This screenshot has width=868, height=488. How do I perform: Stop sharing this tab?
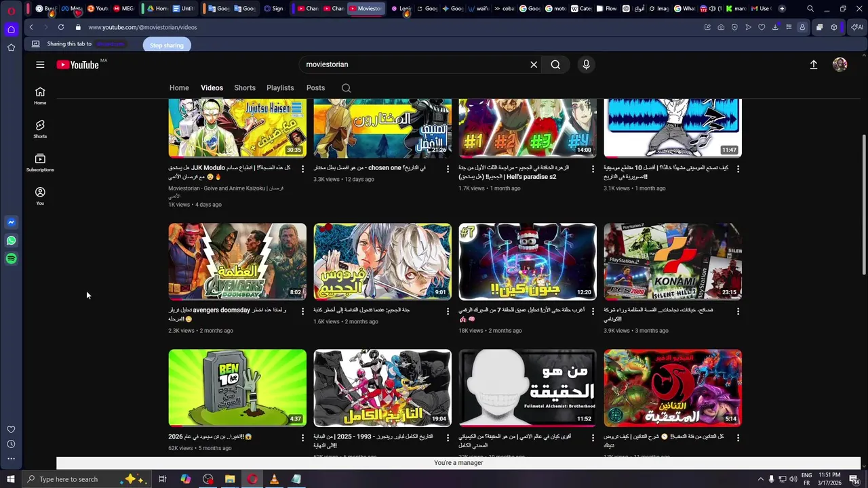pos(167,45)
